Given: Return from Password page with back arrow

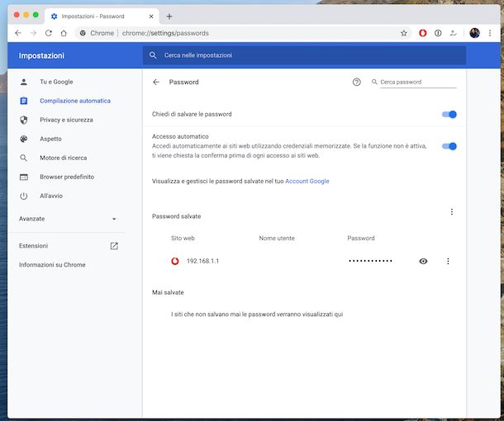Looking at the screenshot, I should 156,83.
